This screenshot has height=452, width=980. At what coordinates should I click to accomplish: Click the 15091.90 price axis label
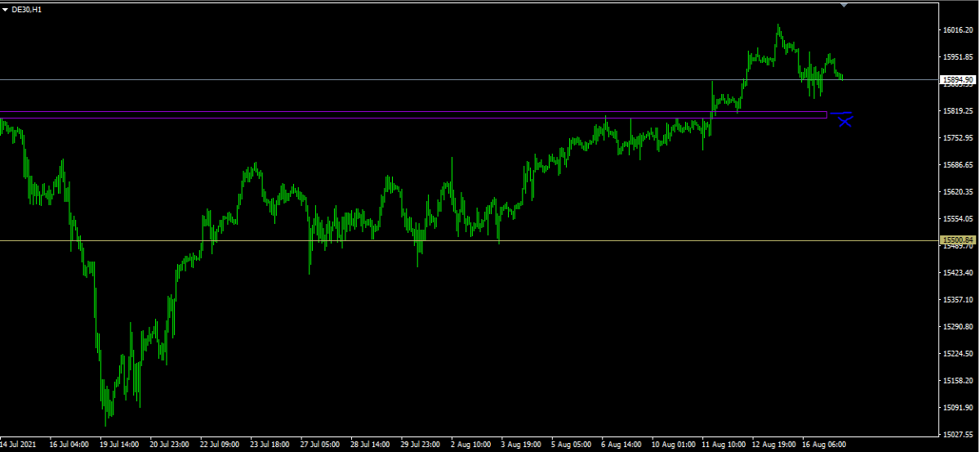(958, 408)
